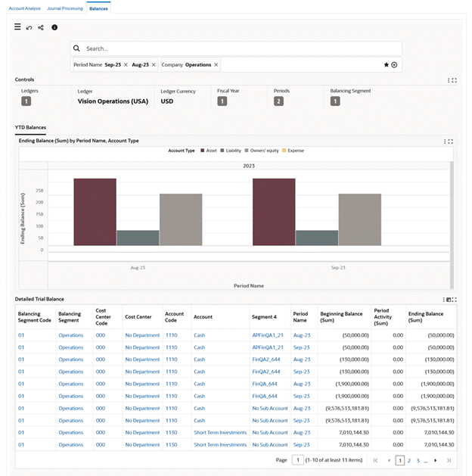Viewport: 472px width, 476px height.
Task: Open APFinQA1_21 link in Aug-23 row
Action: [x=268, y=335]
